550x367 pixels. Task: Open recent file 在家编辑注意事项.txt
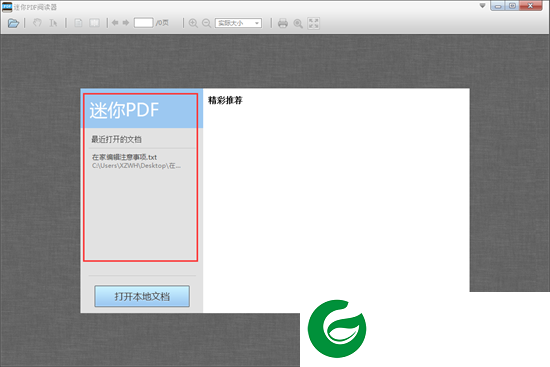pos(125,157)
